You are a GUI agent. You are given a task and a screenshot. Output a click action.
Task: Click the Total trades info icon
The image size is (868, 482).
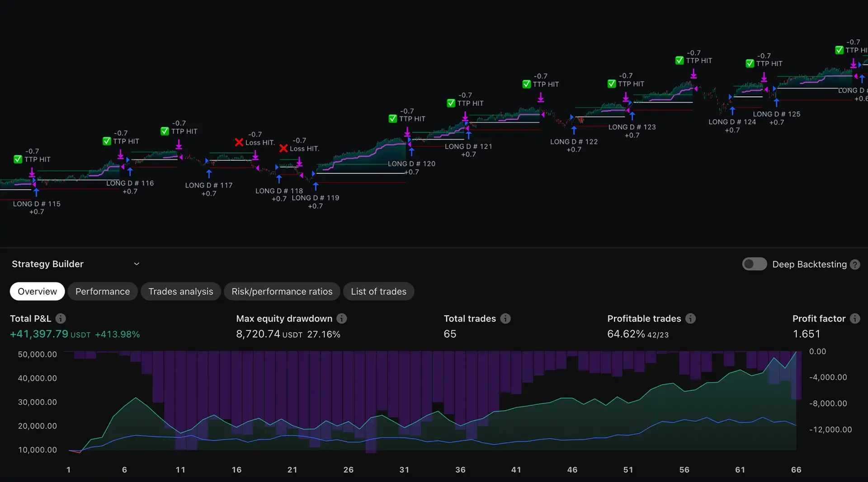[505, 318]
